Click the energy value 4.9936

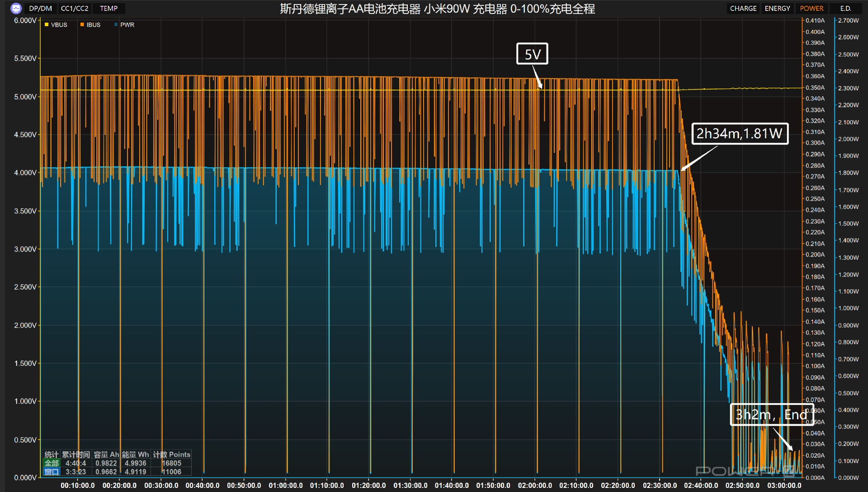pyautogui.click(x=136, y=463)
